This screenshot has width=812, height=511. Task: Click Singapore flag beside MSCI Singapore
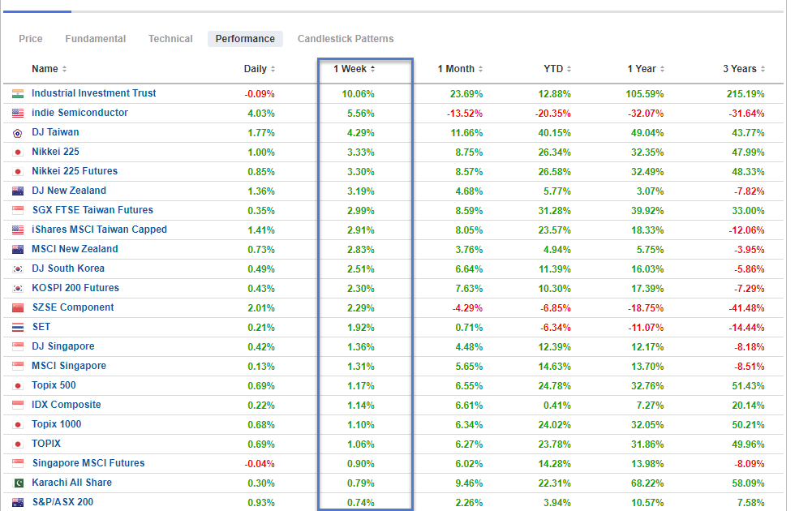[18, 366]
